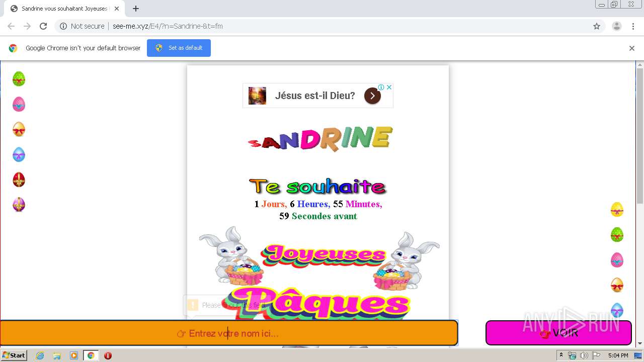Show hidden system tray icons

click(561, 355)
